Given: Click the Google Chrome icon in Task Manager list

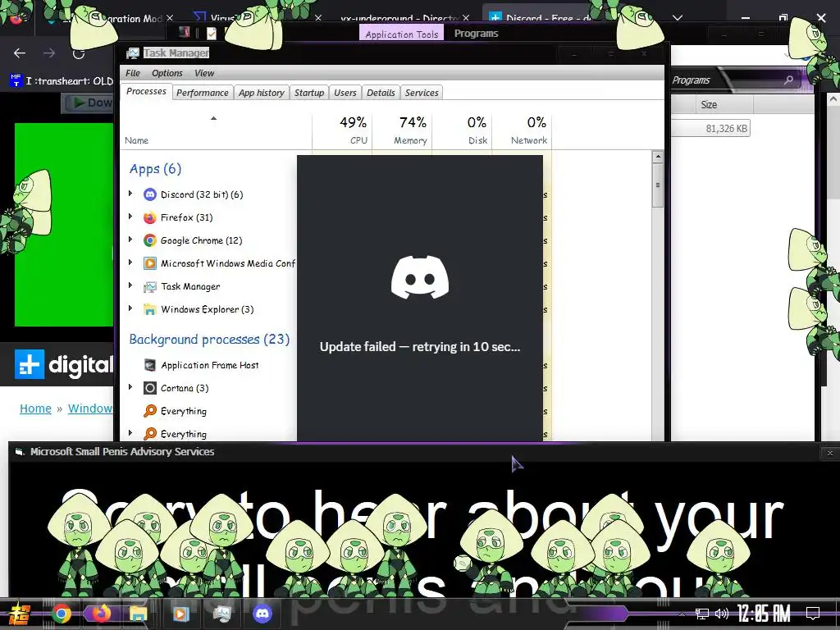Looking at the screenshot, I should tap(150, 240).
